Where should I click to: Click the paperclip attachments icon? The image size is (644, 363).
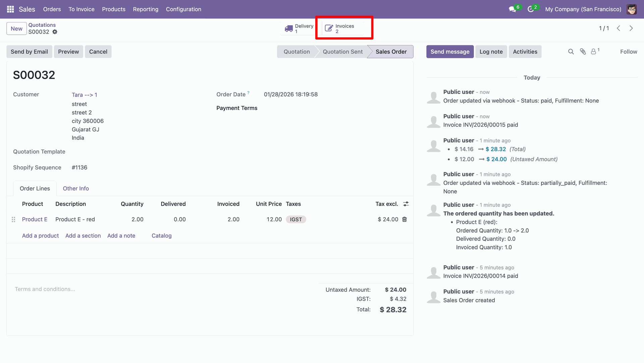point(583,52)
